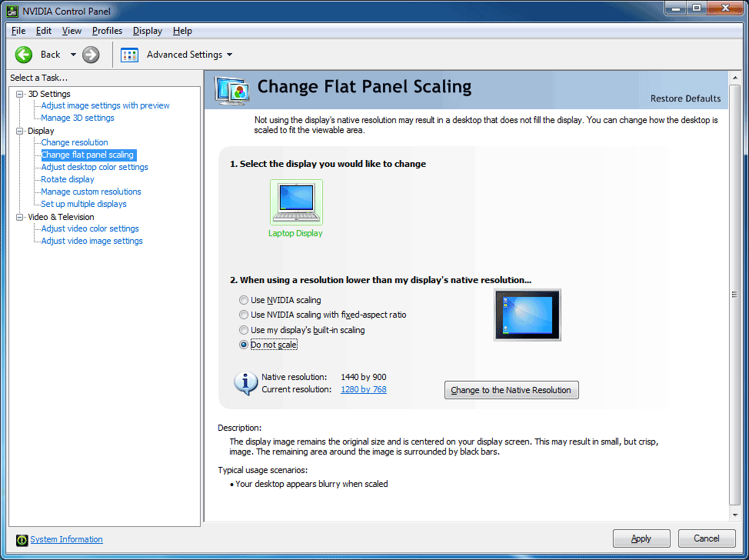Click Change to the Native Resolution button
This screenshot has width=749, height=560.
tap(511, 390)
